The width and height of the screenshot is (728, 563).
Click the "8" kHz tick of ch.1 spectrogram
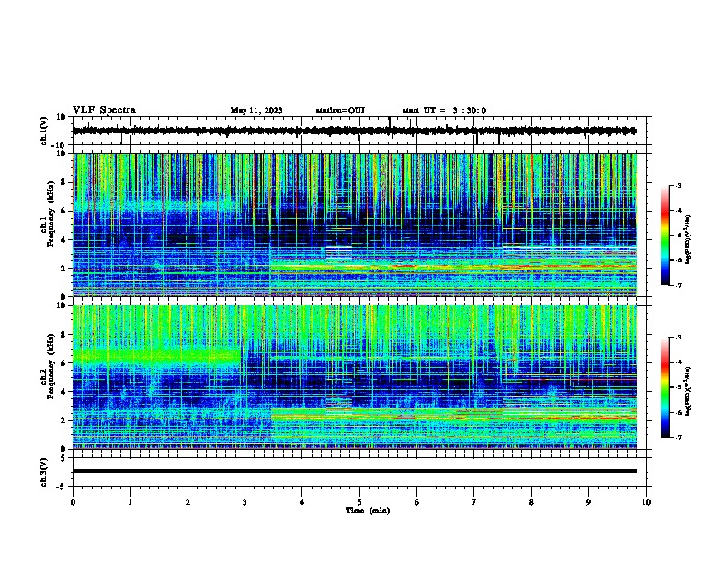(x=63, y=182)
